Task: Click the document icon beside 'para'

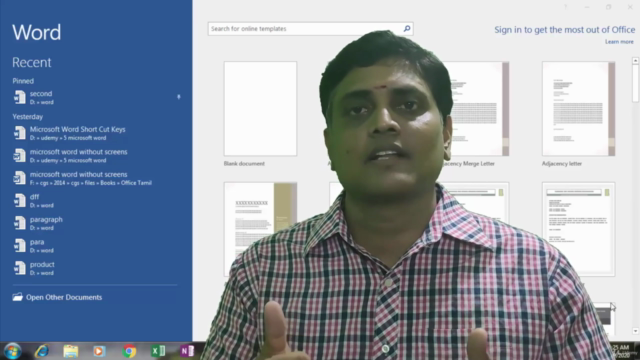Action: coord(19,245)
